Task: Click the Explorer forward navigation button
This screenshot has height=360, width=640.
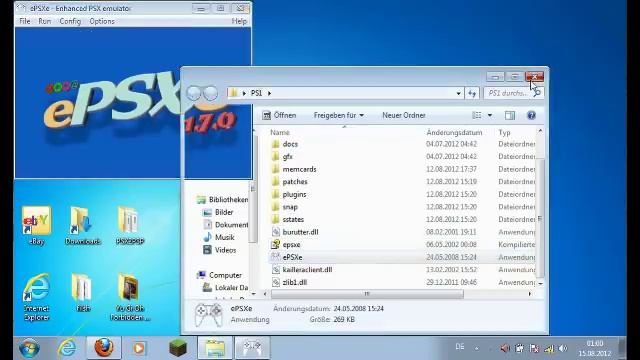Action: (x=210, y=93)
